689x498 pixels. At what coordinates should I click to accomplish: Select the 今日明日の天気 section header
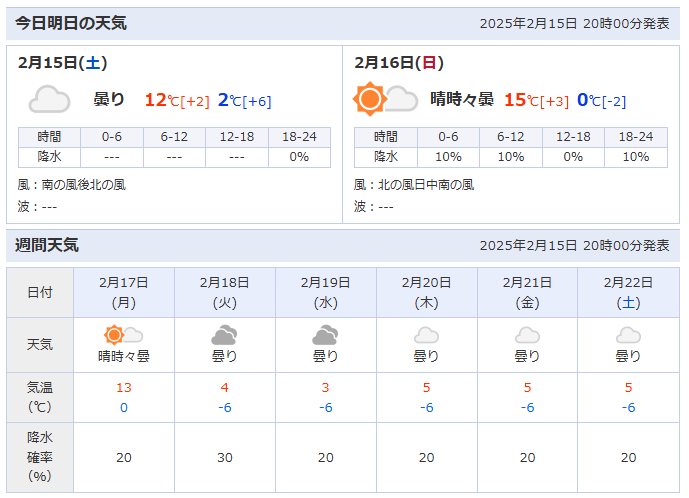pyautogui.click(x=71, y=23)
